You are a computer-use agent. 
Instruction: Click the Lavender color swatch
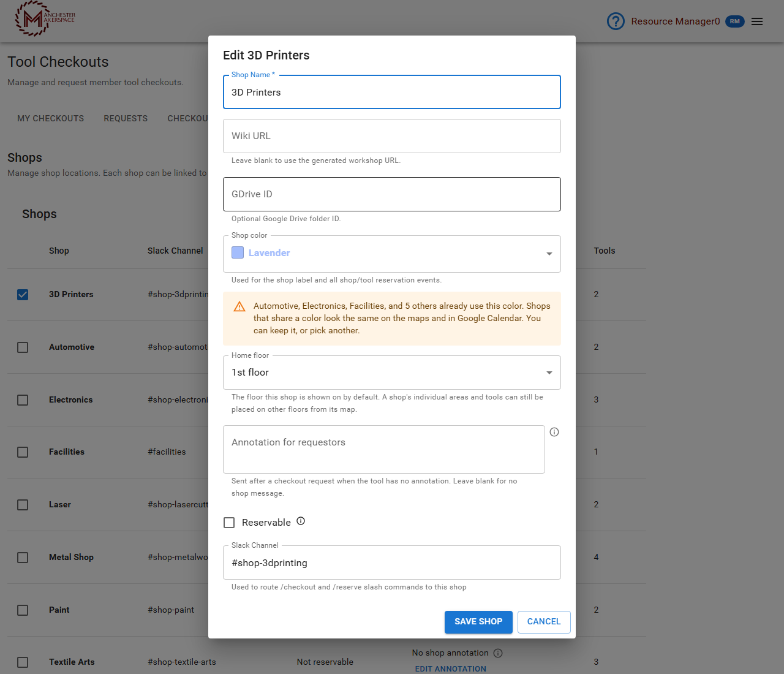tap(238, 252)
